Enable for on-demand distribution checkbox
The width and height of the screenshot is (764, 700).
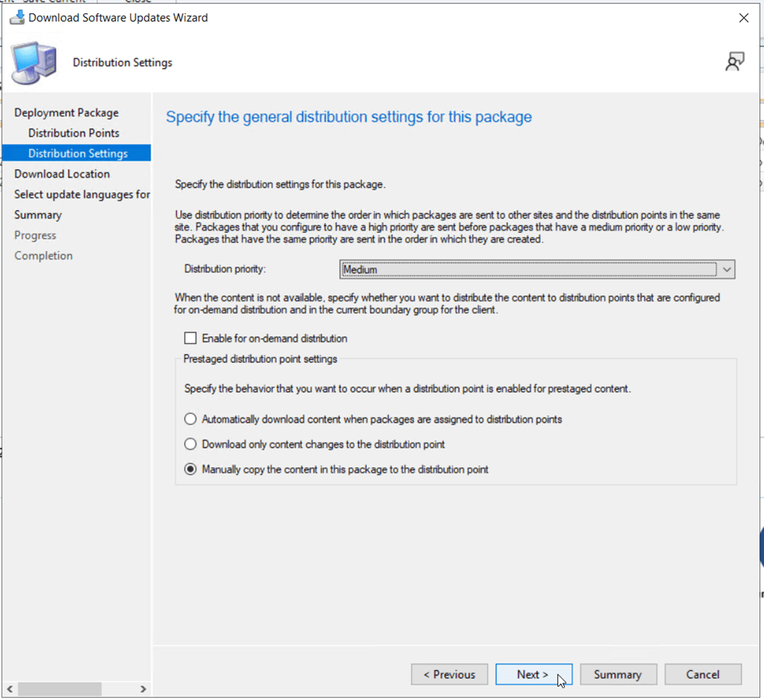point(190,339)
